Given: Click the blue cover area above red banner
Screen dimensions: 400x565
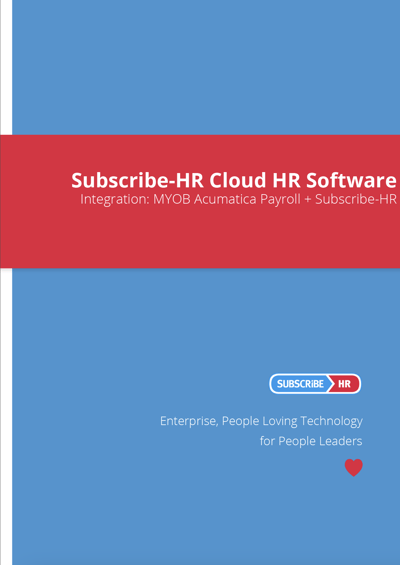Looking at the screenshot, I should [206, 67].
